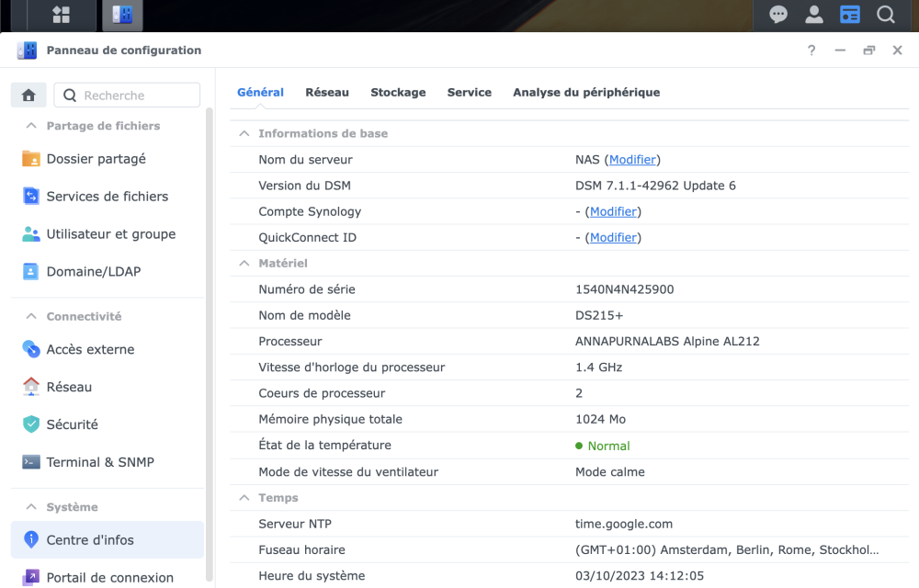Click the Mode calme fan value

(609, 472)
